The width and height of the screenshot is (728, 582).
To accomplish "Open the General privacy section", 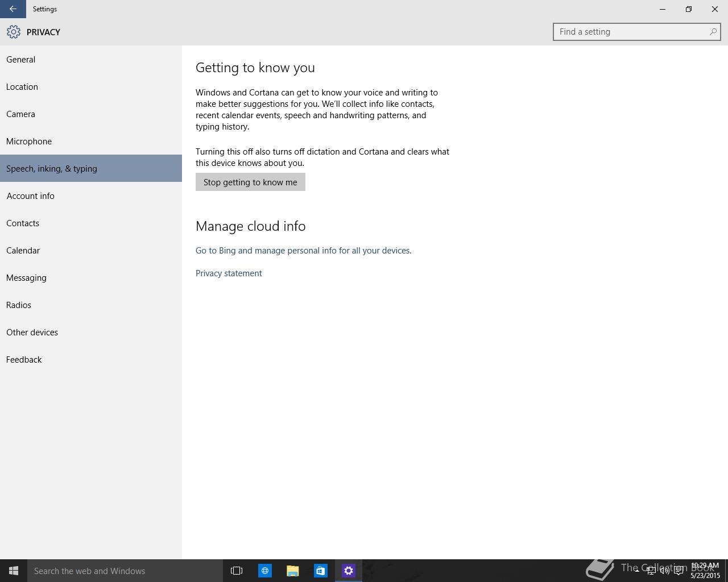I will [x=91, y=59].
